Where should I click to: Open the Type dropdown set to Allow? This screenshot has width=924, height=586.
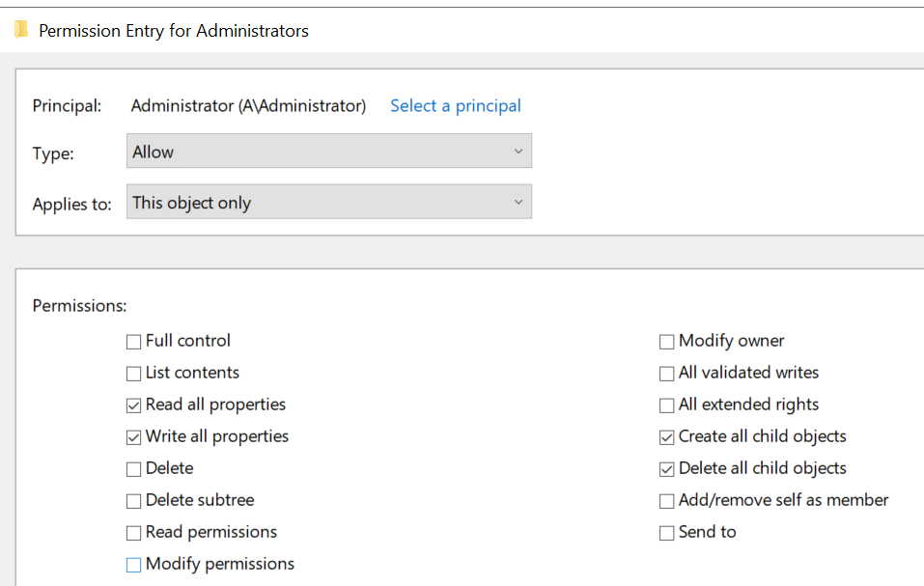(329, 151)
